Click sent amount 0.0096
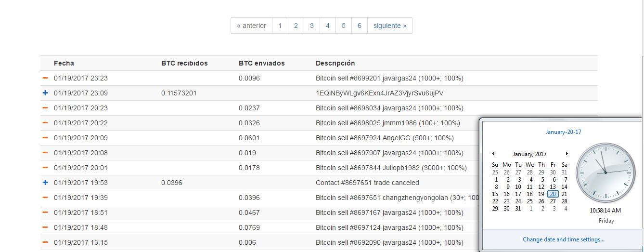644x252 pixels. pos(249,78)
